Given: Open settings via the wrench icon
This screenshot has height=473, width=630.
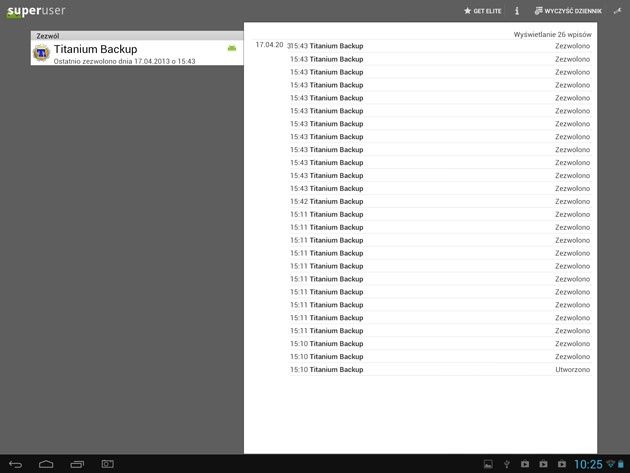Looking at the screenshot, I should [618, 11].
